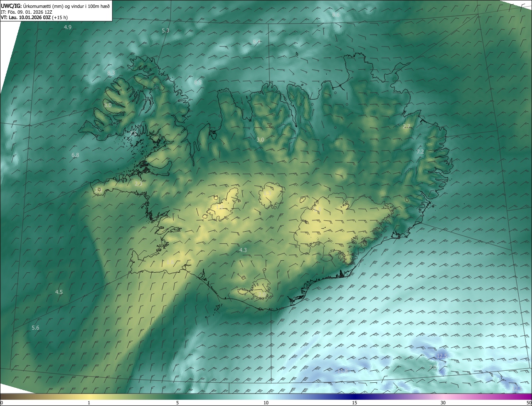Viewport: 532px width, 406px height.
Task: Click the map title 'UWC/IG: Úrkomumætti (mm) og vindur í 100m hæð'
Action: [55, 6]
